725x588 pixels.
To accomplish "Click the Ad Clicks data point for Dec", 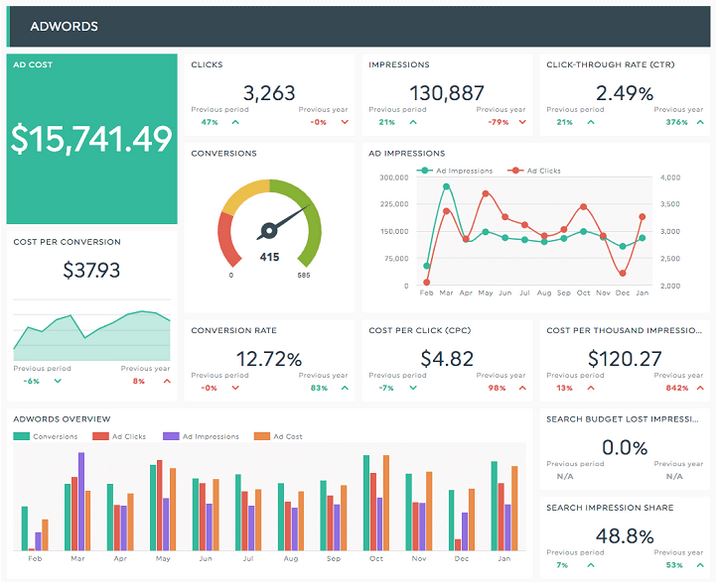I will click(622, 273).
